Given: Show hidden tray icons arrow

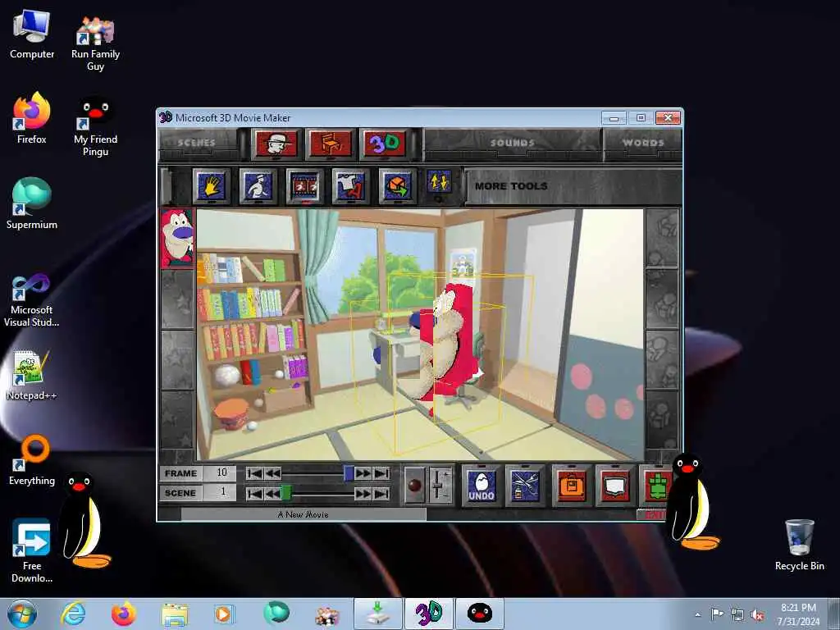Looking at the screenshot, I should [x=697, y=614].
